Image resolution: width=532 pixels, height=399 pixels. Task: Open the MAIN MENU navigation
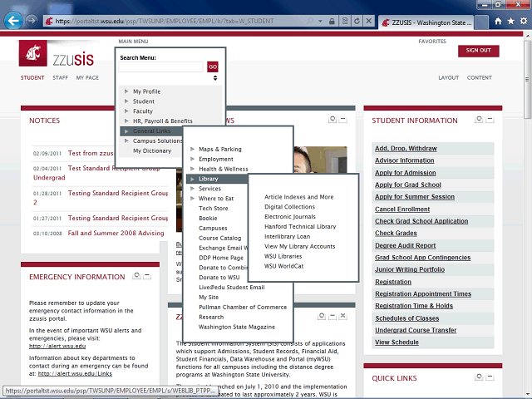tap(133, 42)
